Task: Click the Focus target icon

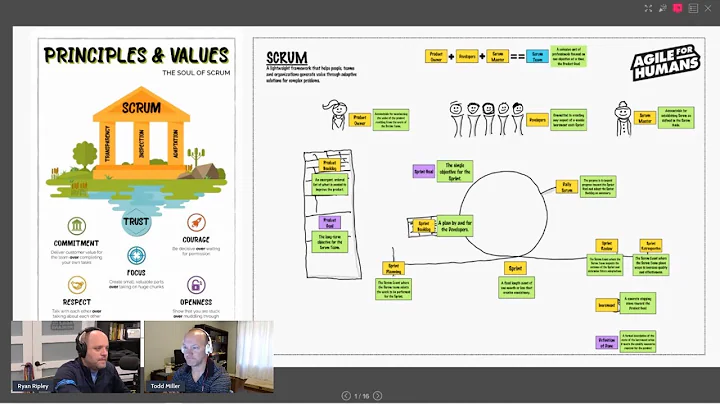Action: [136, 256]
